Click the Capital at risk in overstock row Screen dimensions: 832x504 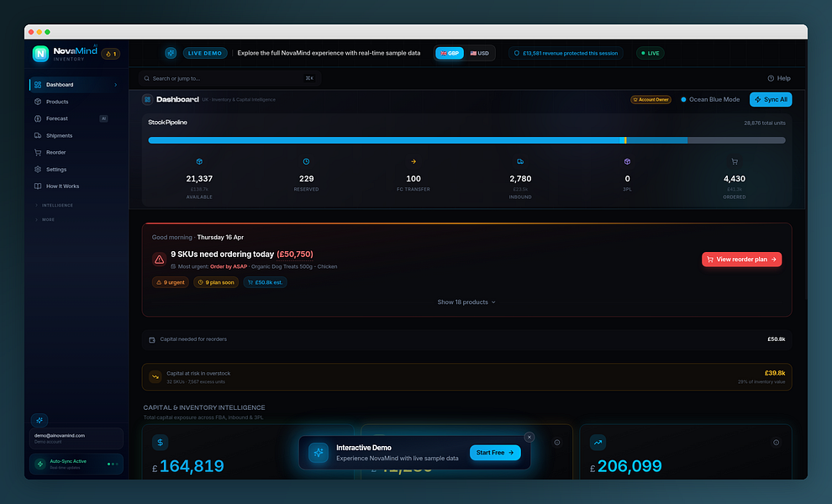[467, 377]
